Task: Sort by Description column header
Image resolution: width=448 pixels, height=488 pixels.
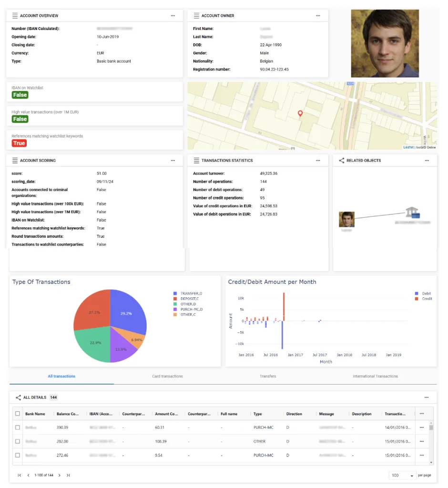Action: point(362,414)
